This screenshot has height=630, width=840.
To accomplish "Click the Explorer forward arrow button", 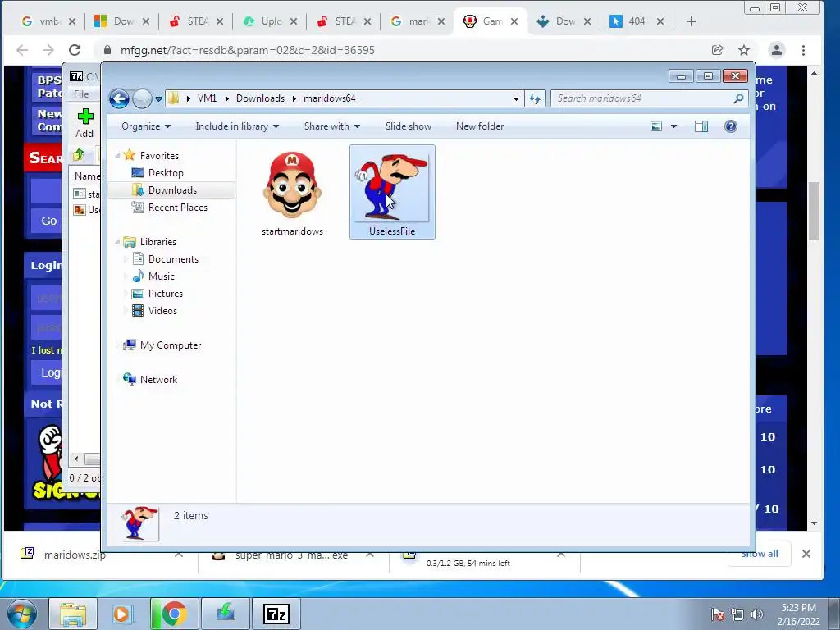I will pyautogui.click(x=142, y=98).
